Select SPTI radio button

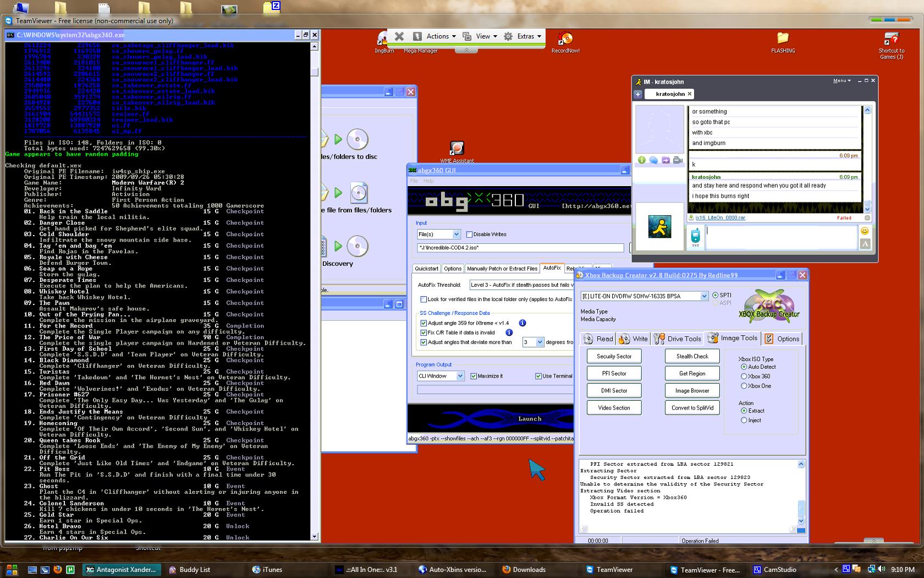click(x=716, y=295)
